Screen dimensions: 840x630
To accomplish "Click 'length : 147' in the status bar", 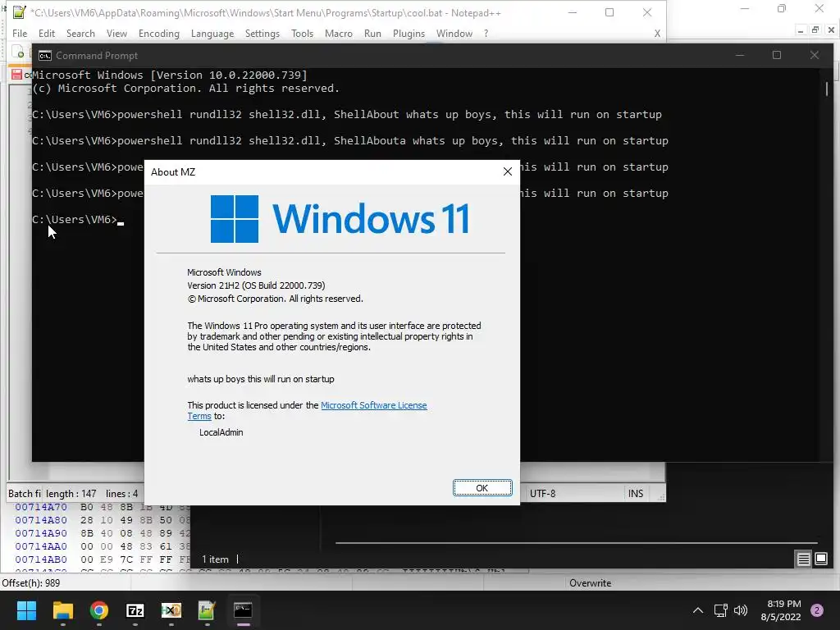I will pyautogui.click(x=71, y=493).
